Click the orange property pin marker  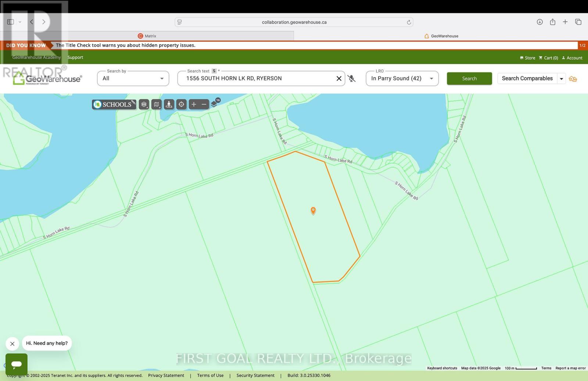[x=313, y=210]
